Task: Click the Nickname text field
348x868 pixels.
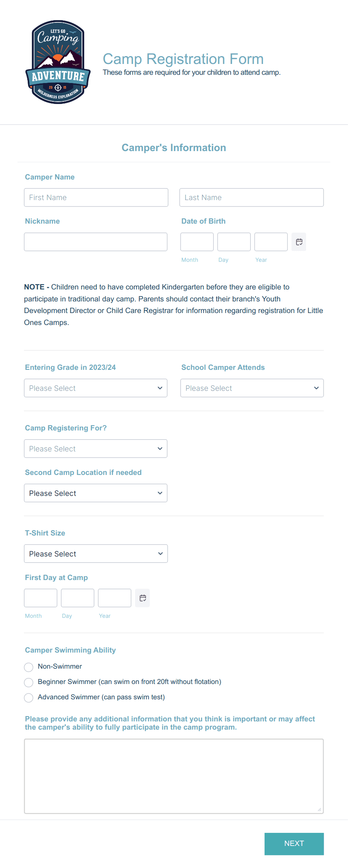Action: [x=95, y=242]
